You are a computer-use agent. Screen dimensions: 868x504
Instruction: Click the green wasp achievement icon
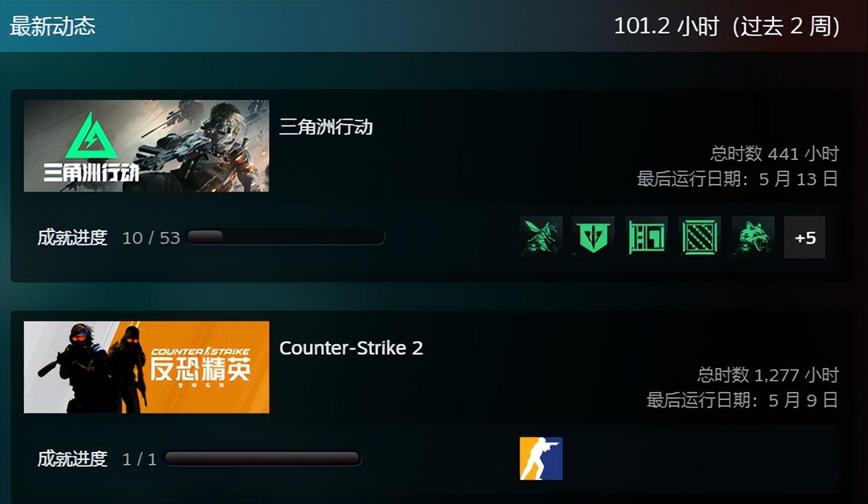click(x=541, y=237)
